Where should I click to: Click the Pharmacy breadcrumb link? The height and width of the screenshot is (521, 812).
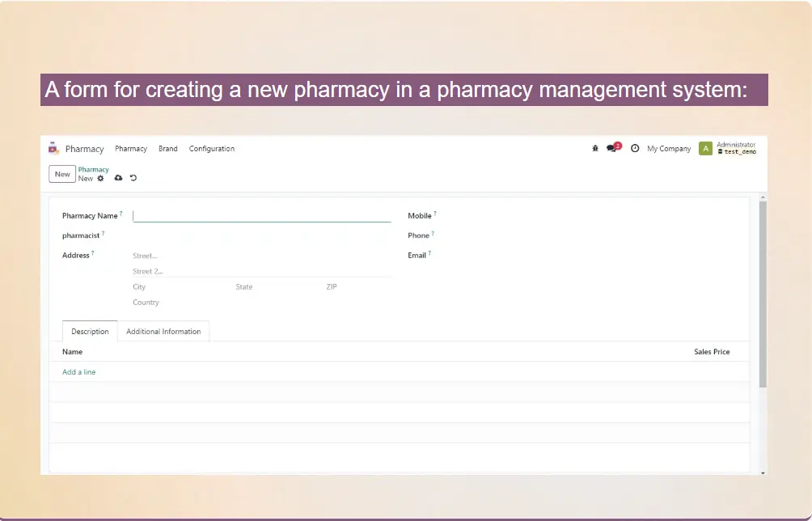[94, 170]
